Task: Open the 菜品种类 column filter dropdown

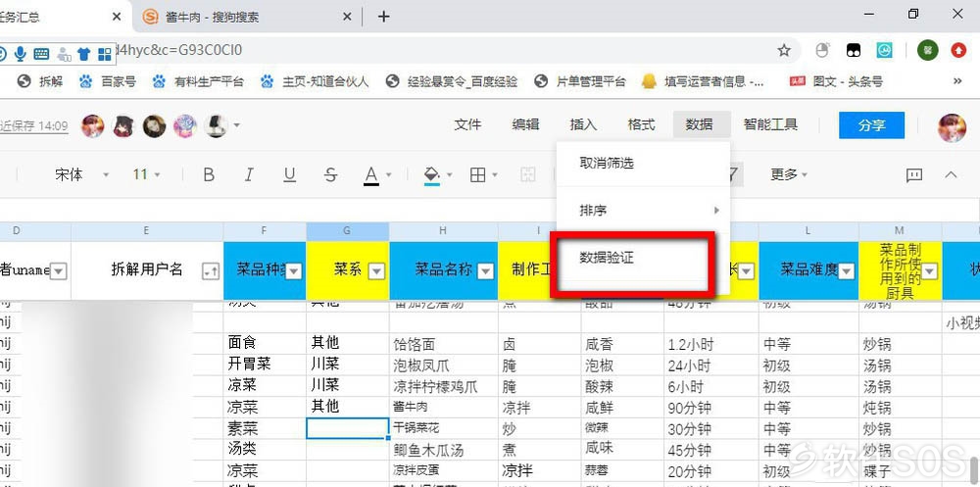Action: point(294,270)
